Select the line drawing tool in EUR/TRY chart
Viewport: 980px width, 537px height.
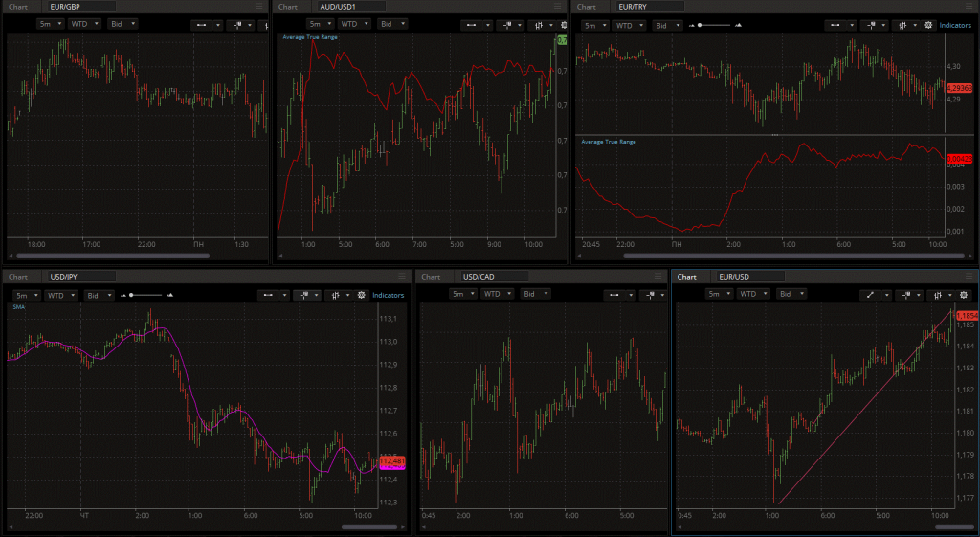coord(835,26)
